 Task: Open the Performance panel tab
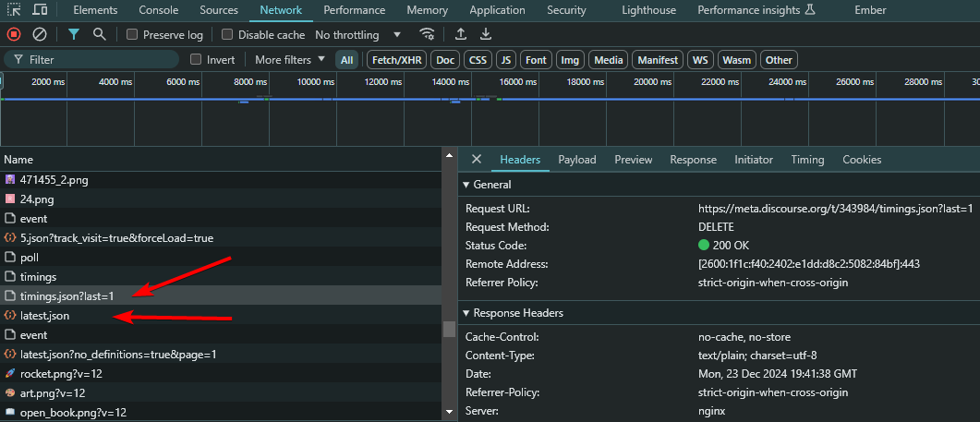[357, 10]
